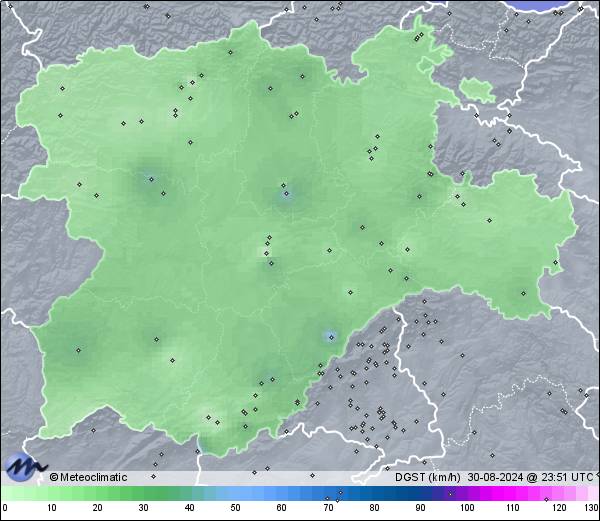
Task: Click the ©Meteoclimatic copyright text
Action: point(88,477)
